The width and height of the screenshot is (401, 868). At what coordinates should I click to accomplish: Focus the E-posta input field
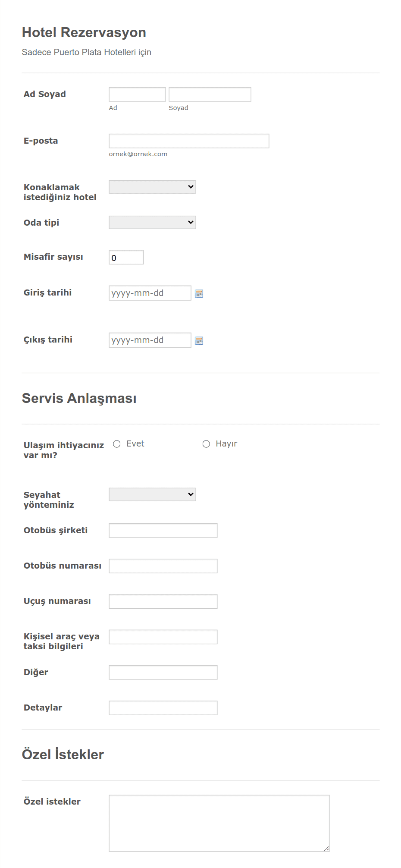(x=189, y=141)
